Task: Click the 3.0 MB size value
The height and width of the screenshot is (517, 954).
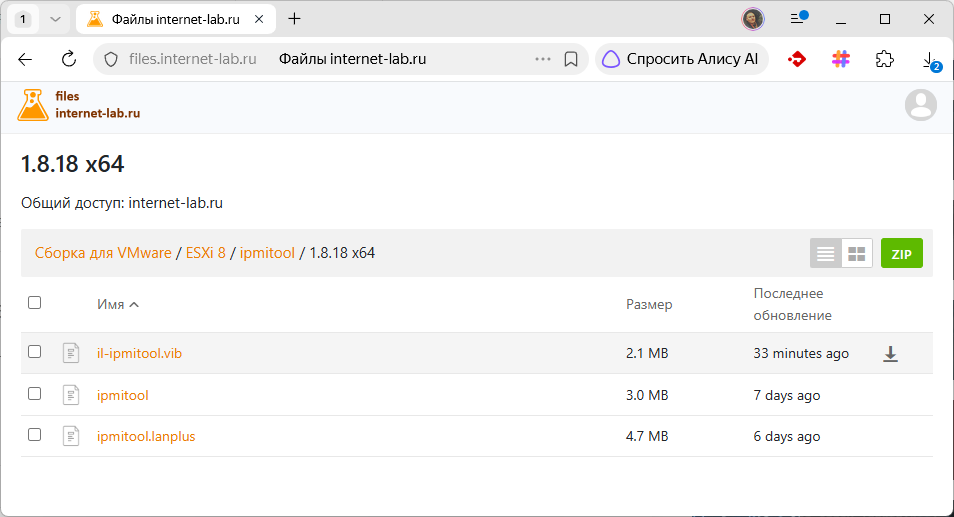Action: click(647, 395)
